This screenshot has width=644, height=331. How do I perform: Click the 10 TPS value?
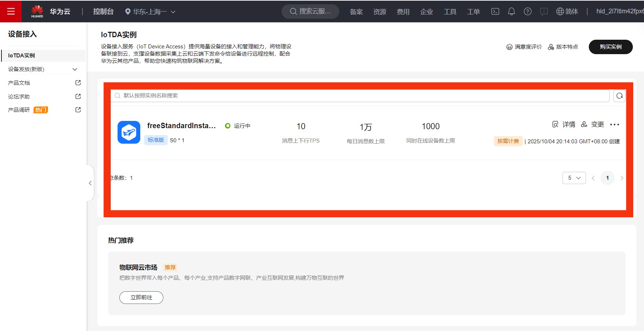(301, 126)
